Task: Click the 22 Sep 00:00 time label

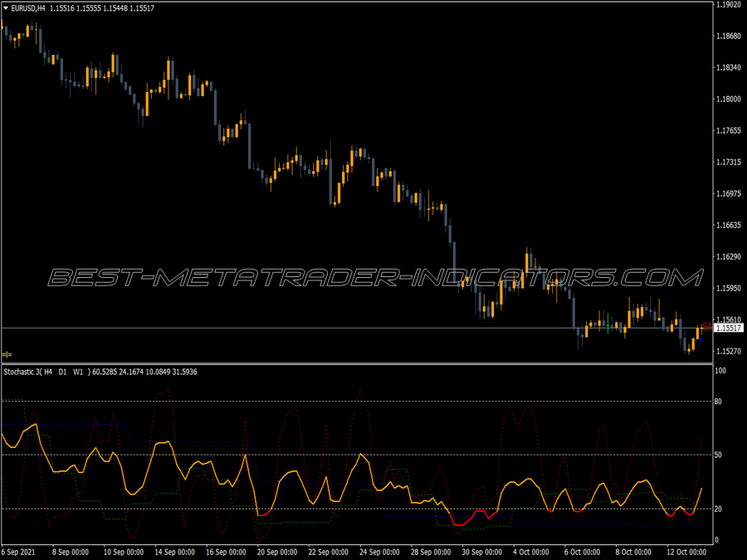Action: coord(328,552)
